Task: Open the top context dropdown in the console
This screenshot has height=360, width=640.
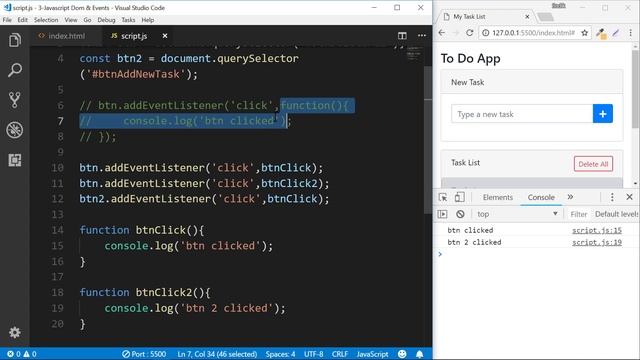Action: 517,214
